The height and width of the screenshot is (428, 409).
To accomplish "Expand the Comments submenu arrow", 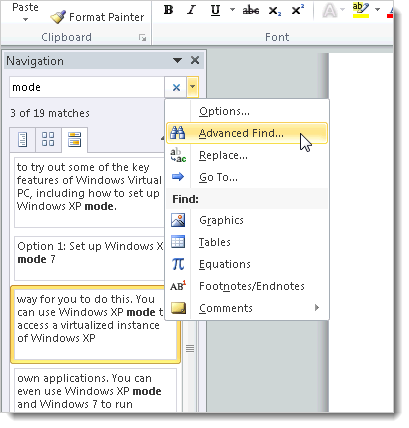I will coord(317,308).
